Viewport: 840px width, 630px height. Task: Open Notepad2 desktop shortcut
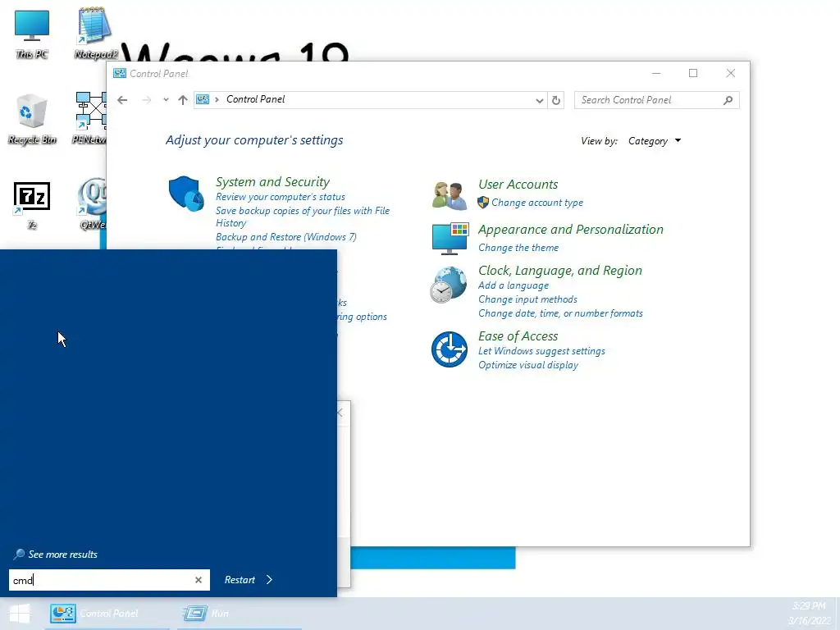[x=95, y=34]
